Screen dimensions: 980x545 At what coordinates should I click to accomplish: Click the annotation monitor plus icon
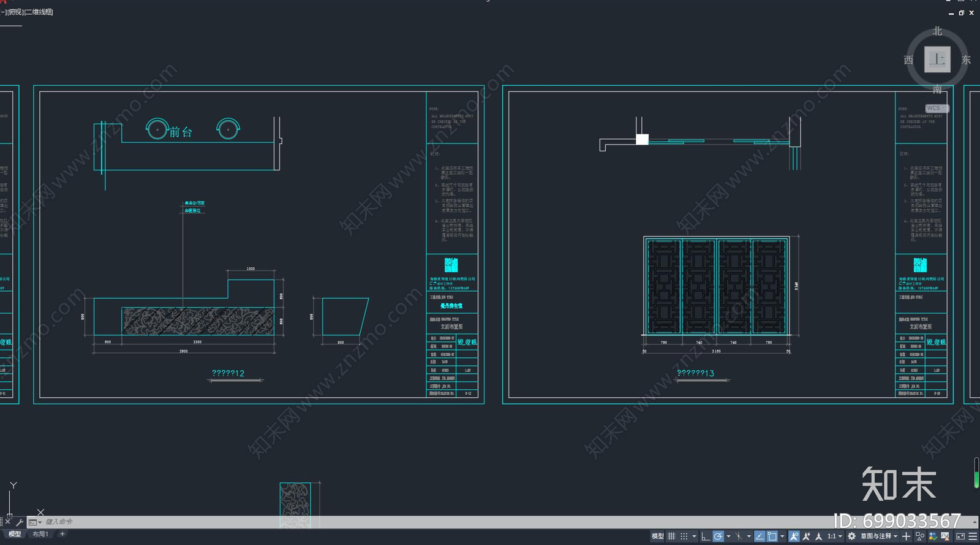[907, 536]
